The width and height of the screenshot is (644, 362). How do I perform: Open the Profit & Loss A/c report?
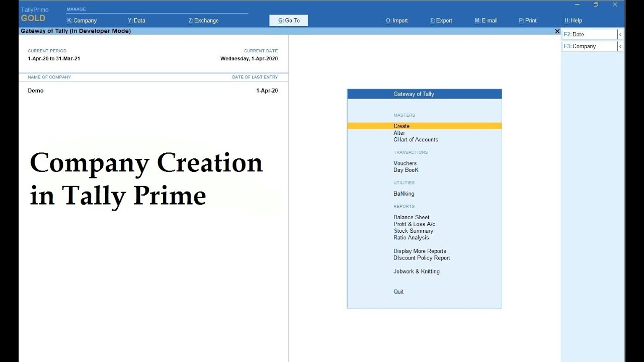point(414,224)
